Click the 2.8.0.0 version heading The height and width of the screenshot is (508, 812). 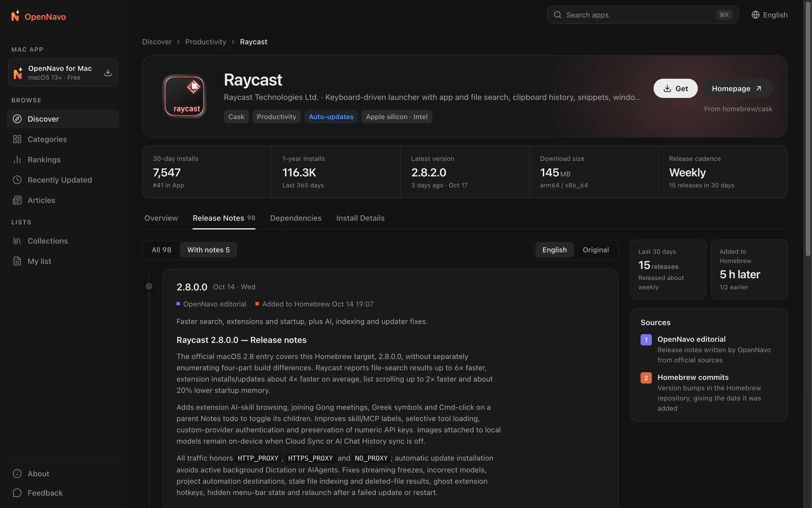tap(192, 287)
